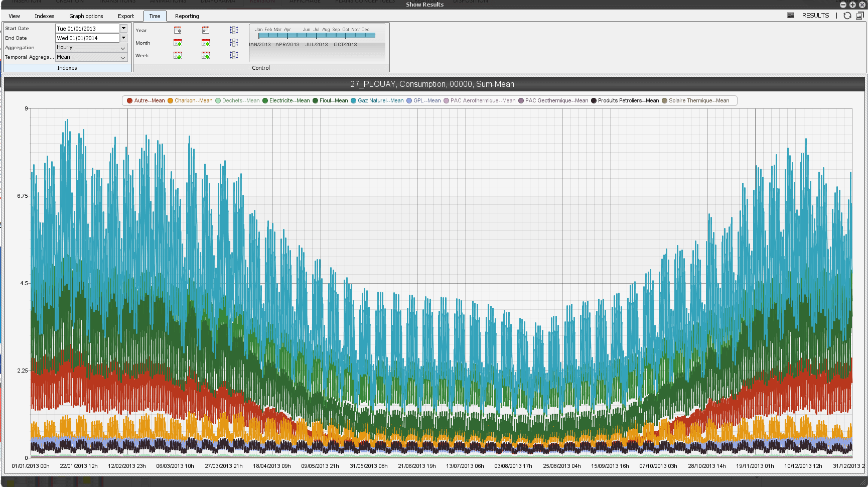Click the APR/2013 marker on timeline
The image size is (868, 487).
coord(287,45)
